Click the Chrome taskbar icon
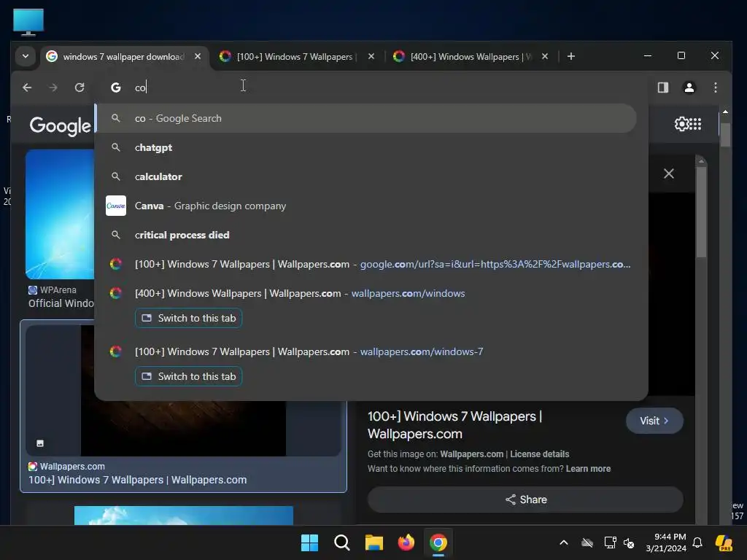This screenshot has width=747, height=560. 438,542
